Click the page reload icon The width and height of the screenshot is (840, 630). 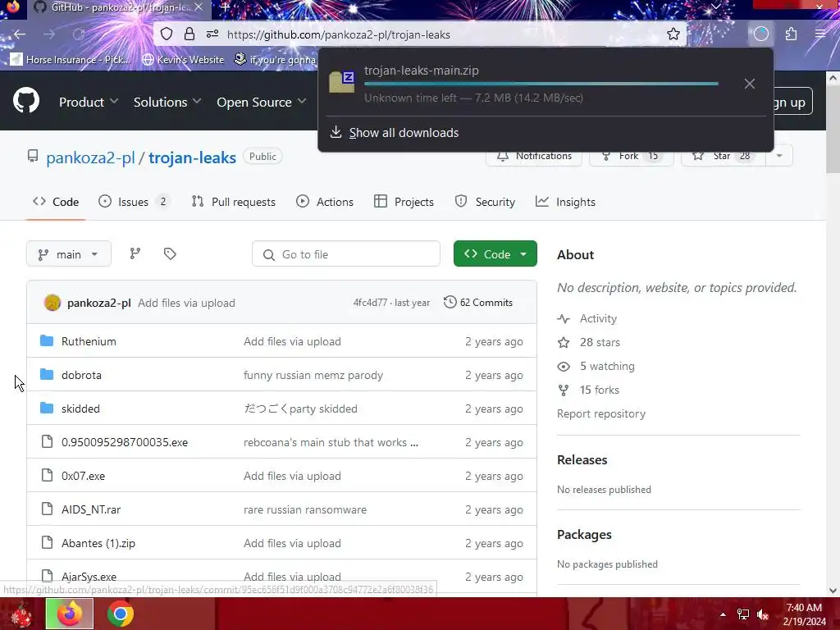(x=79, y=34)
